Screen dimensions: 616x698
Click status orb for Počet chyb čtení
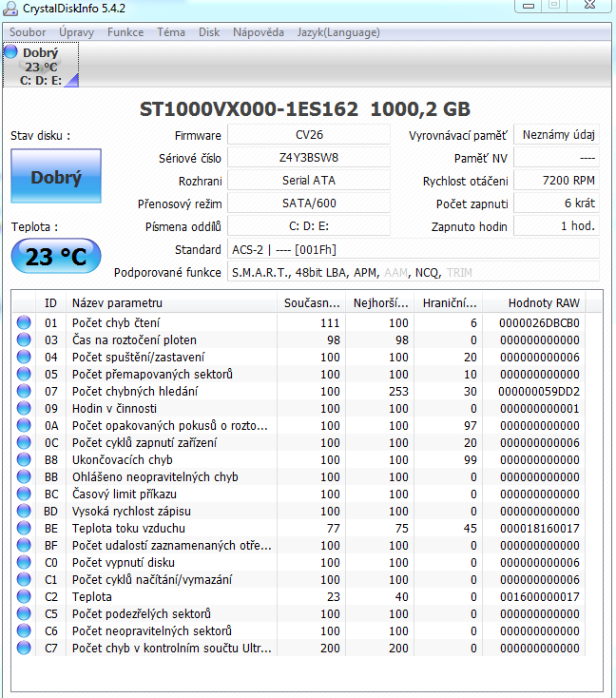coord(24,322)
